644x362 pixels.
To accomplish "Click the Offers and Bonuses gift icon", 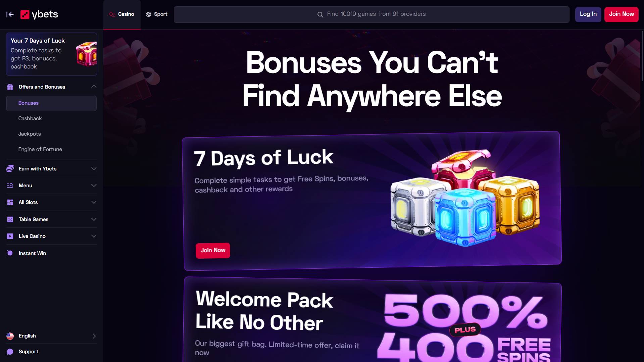I will pos(10,87).
